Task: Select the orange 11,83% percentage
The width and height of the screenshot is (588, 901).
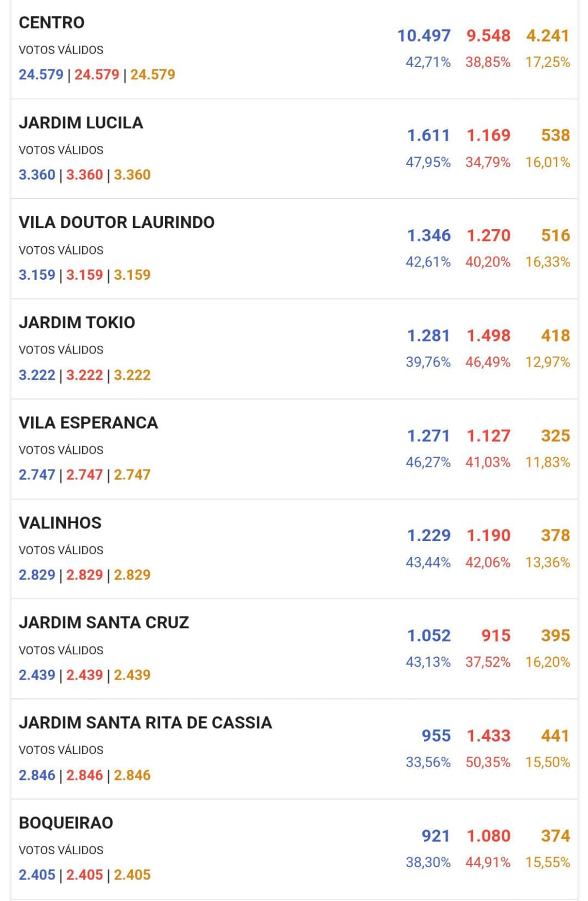Action: (x=547, y=462)
